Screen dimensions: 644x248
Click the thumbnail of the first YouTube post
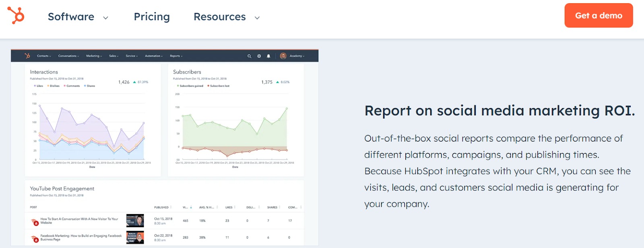point(135,221)
